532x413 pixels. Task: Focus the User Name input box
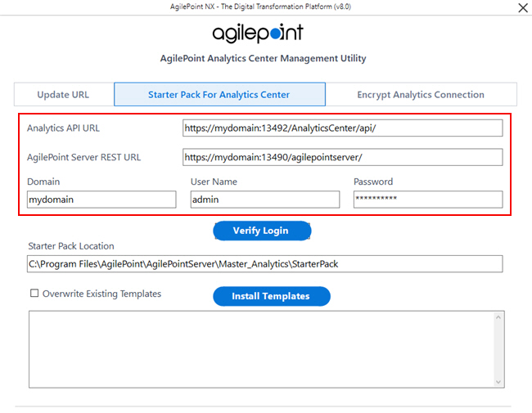[x=265, y=200]
